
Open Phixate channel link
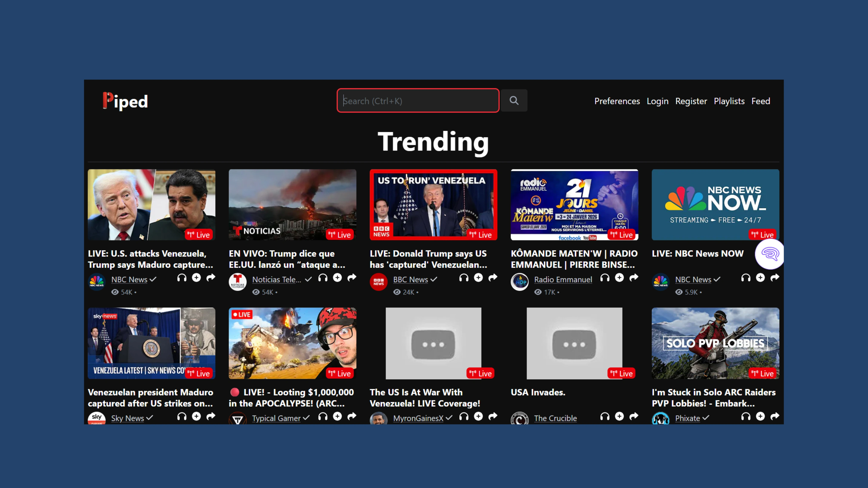[x=687, y=418]
